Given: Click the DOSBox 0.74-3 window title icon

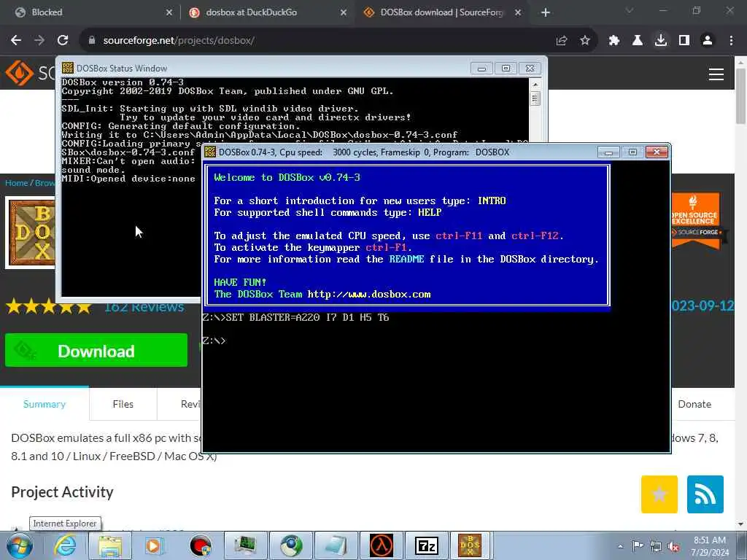Looking at the screenshot, I should (209, 152).
